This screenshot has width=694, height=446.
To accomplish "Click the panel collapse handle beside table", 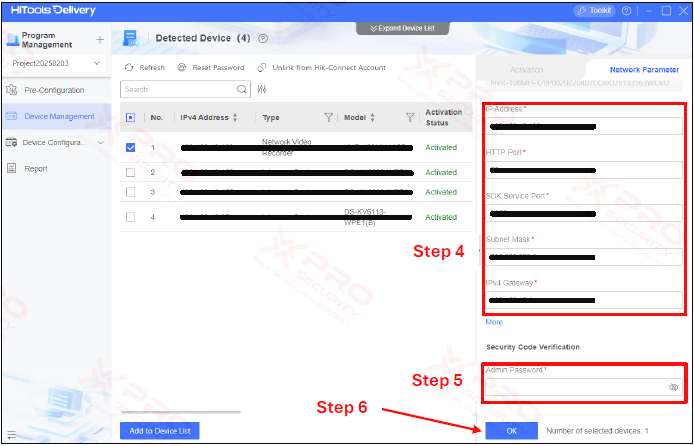I will [479, 250].
